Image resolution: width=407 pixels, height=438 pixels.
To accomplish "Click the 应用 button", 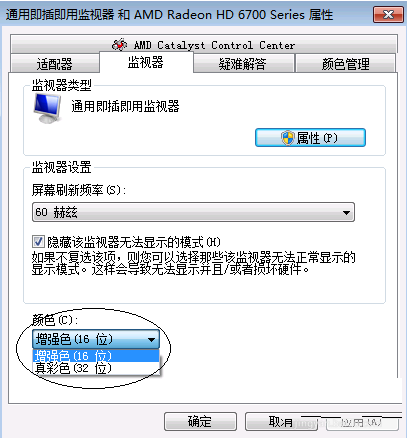I will (362, 423).
